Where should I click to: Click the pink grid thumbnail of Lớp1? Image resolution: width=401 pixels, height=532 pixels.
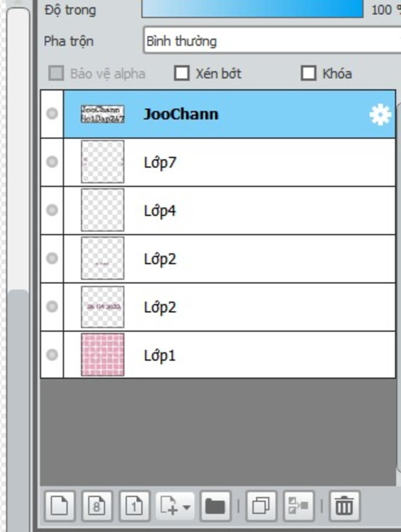click(103, 355)
